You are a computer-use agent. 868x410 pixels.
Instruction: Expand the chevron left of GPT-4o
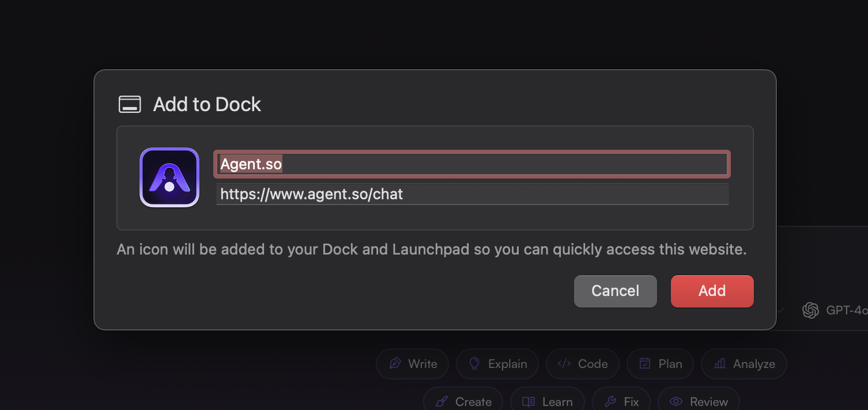[781, 310]
